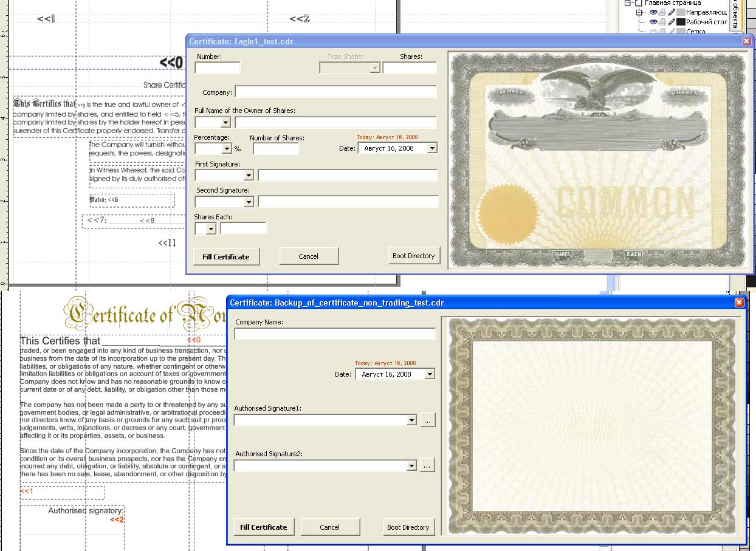
Task: Select Главная страница page icon
Action: click(638, 3)
